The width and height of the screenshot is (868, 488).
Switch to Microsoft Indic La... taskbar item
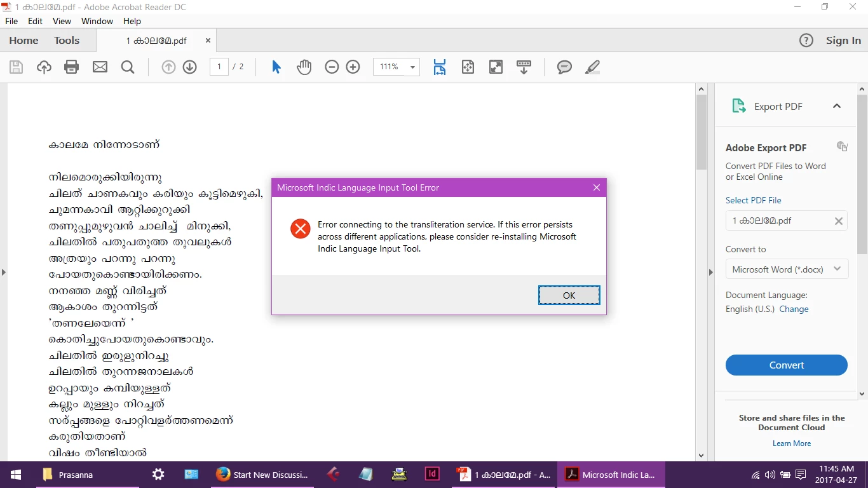click(x=611, y=475)
